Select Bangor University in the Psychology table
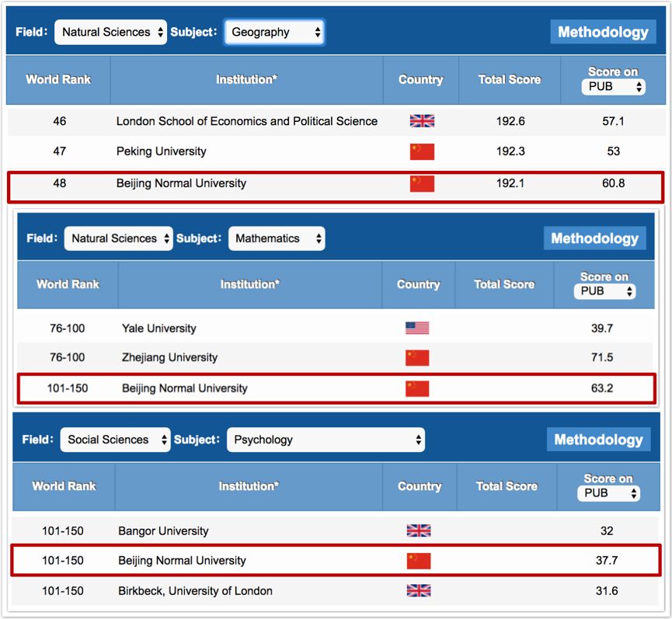 (x=163, y=531)
